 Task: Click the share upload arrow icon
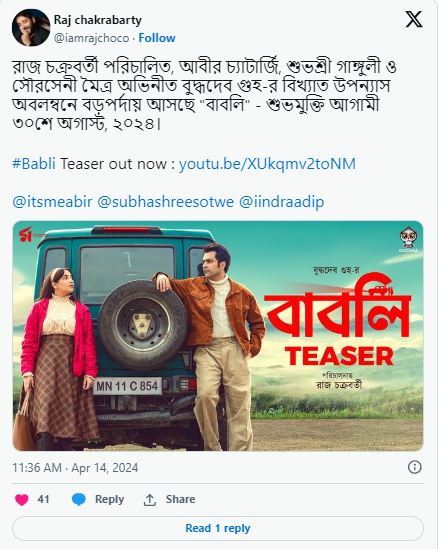point(150,500)
